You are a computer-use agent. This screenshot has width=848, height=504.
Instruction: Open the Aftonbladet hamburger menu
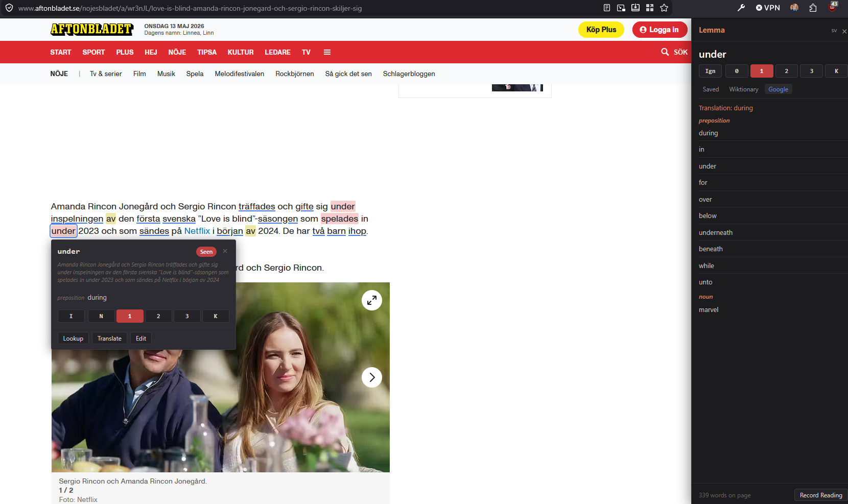pos(327,52)
